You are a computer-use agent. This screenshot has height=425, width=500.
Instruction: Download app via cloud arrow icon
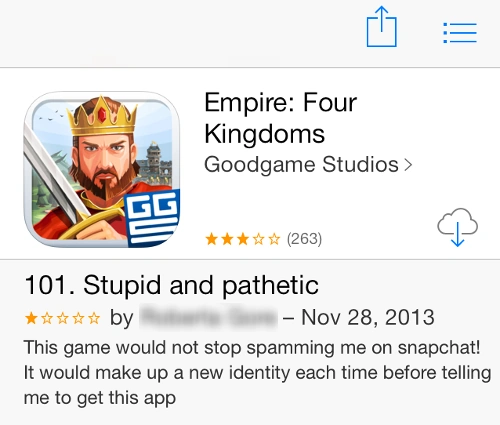[x=457, y=227]
